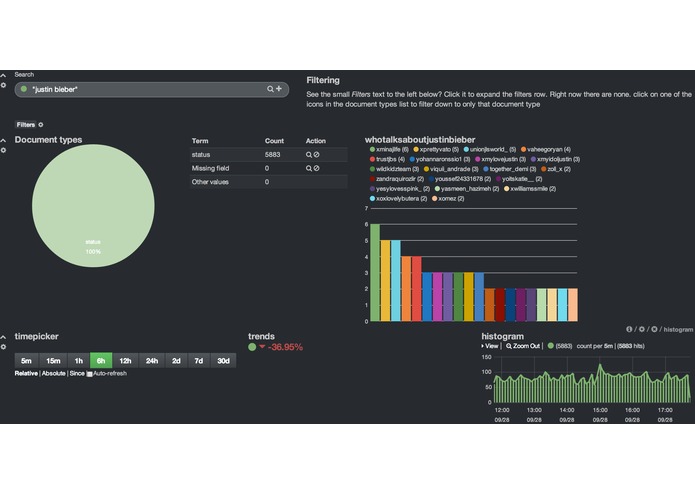This screenshot has width=695, height=494.
Task: Expand the histogram View options
Action: click(490, 346)
